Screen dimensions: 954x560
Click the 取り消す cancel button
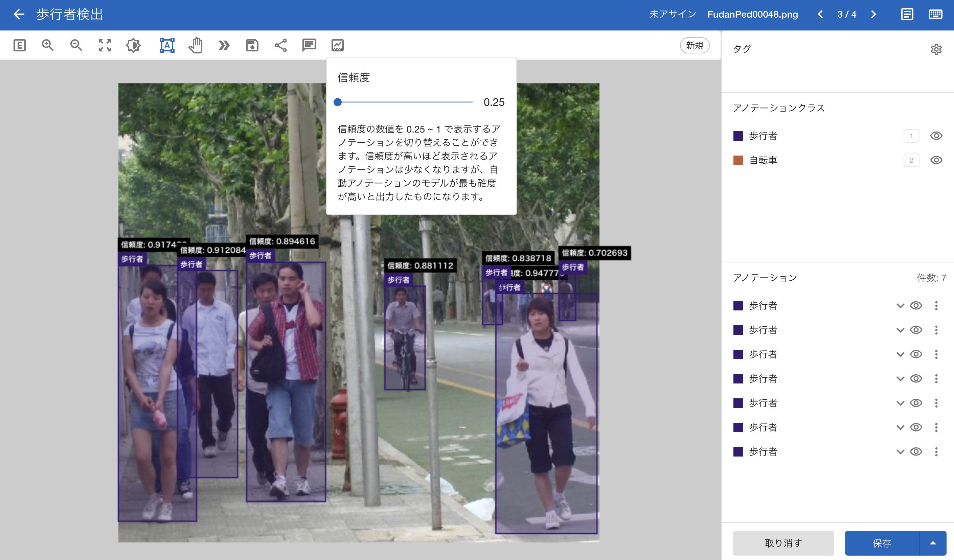(783, 543)
